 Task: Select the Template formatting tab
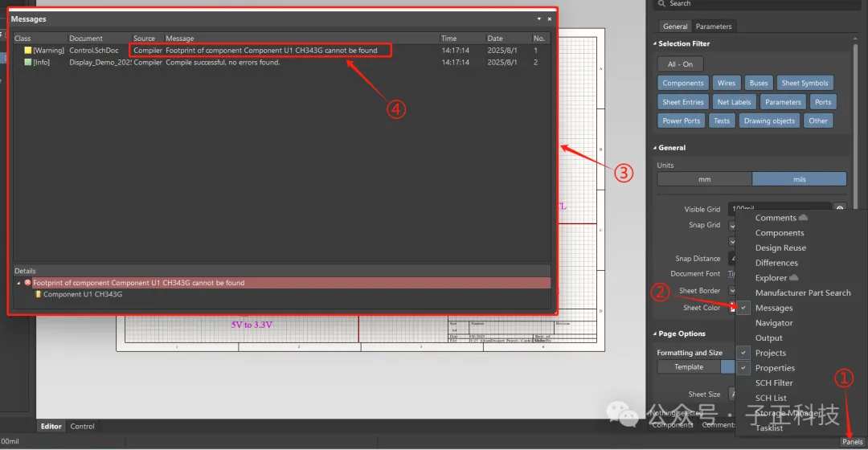point(690,367)
